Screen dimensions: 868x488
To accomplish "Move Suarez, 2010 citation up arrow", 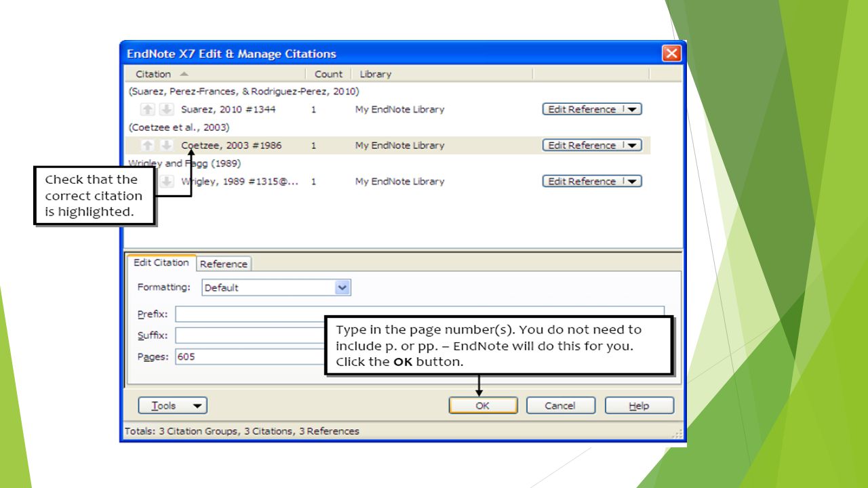I will tap(147, 109).
